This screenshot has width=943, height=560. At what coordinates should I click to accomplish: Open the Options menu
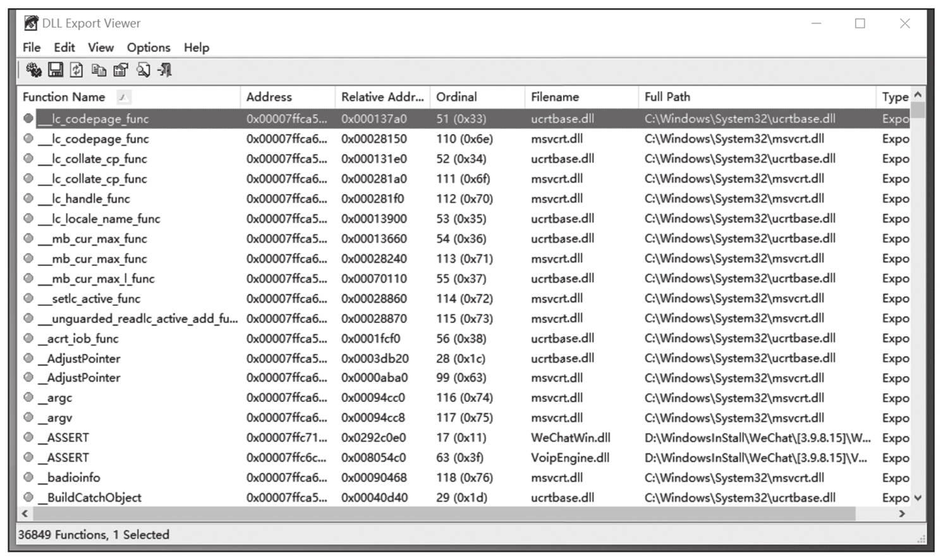[149, 47]
